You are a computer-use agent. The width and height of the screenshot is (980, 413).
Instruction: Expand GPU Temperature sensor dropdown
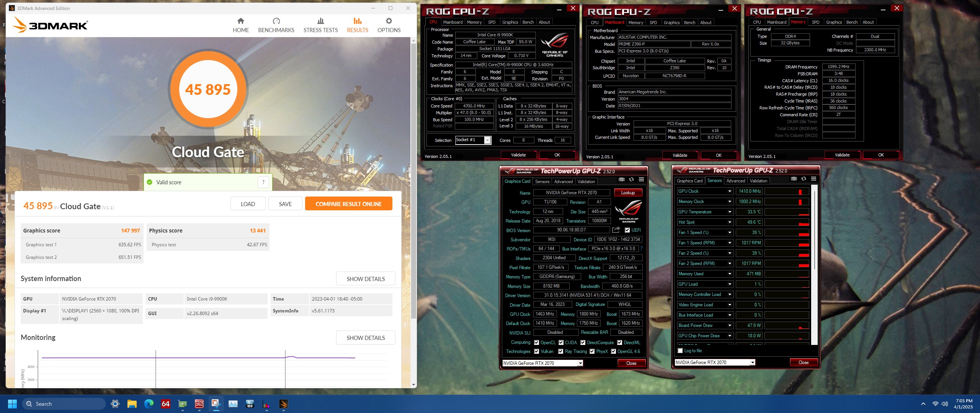(x=730, y=212)
